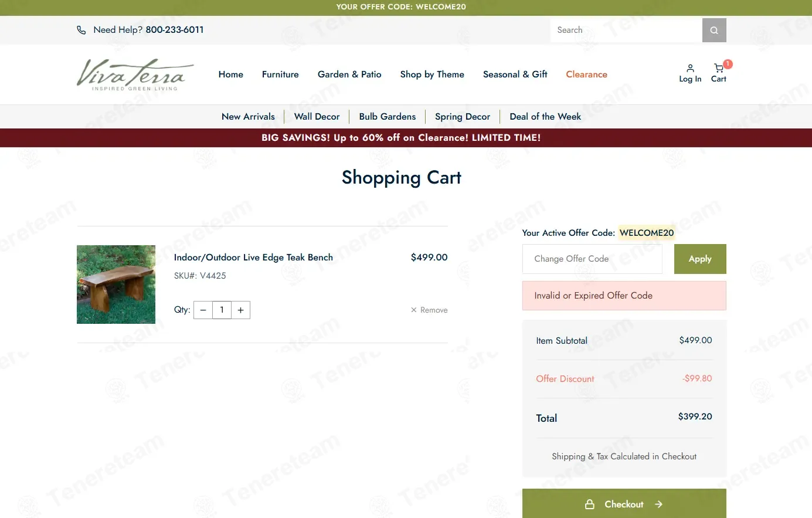Click the YOUR OFFER CODE top banner text

(401, 7)
